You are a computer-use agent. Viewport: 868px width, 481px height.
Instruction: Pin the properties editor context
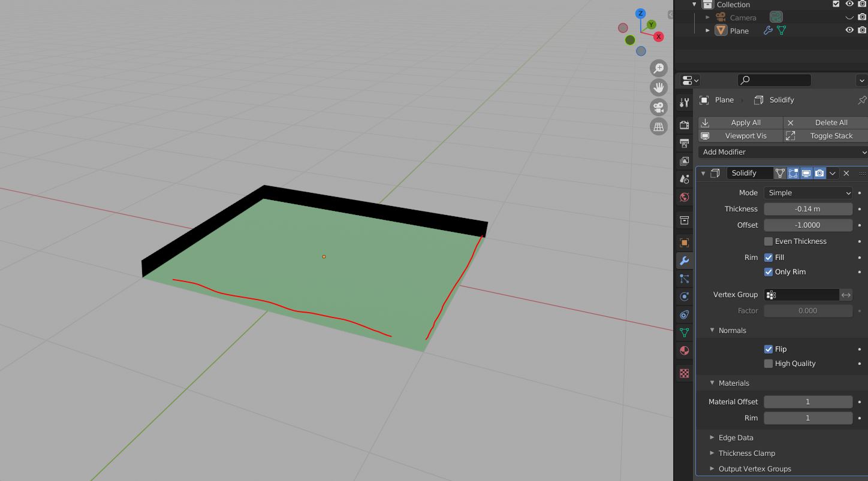862,100
